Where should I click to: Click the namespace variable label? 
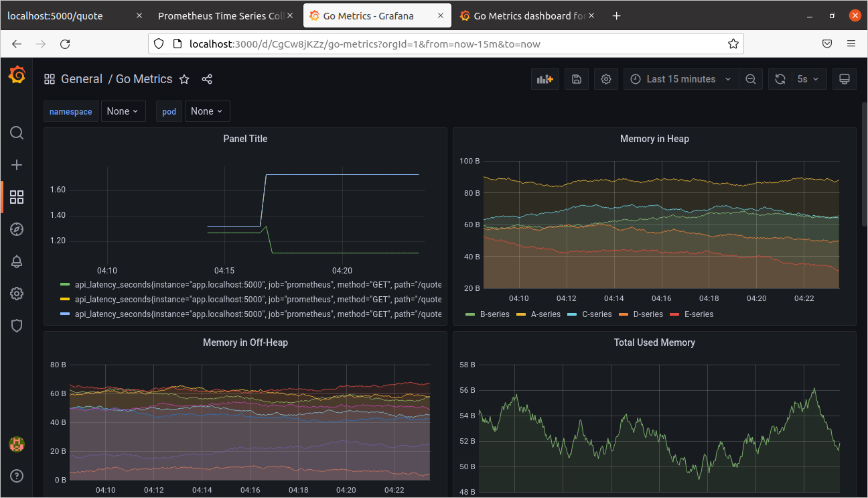pos(71,111)
